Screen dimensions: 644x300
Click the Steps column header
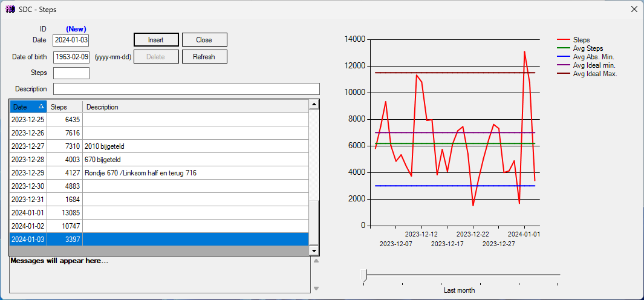pyautogui.click(x=64, y=107)
